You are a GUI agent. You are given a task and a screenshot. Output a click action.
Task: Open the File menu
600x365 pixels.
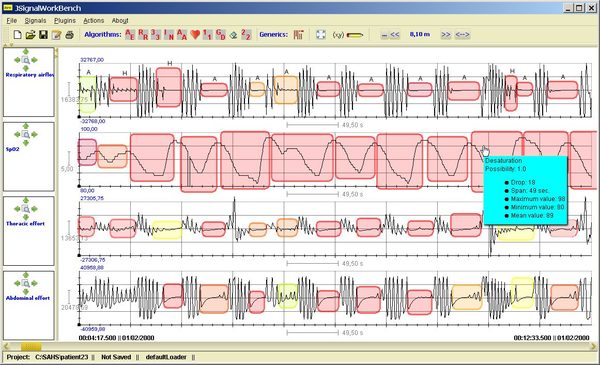[x=12, y=21]
